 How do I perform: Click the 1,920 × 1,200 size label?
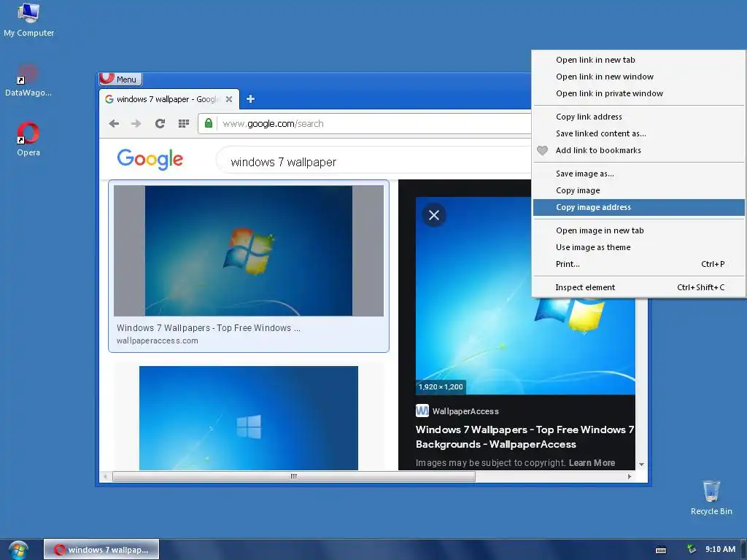coord(441,386)
